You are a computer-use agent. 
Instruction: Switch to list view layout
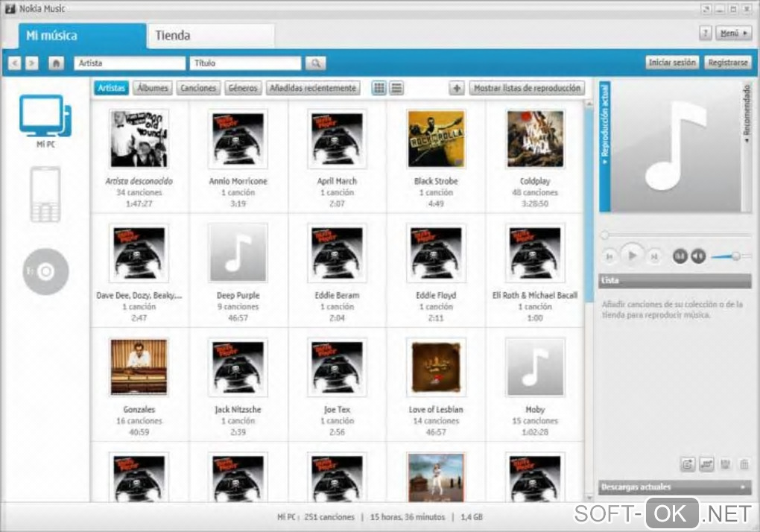tap(396, 88)
